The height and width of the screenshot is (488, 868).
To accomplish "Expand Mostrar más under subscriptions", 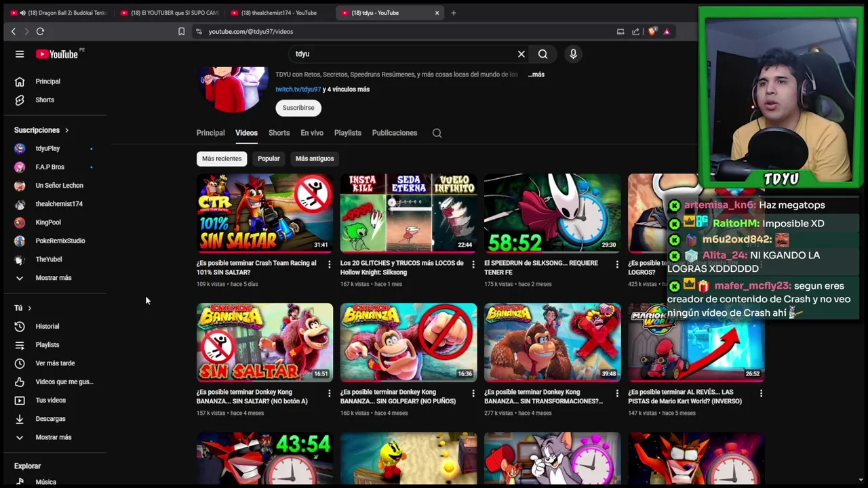I will pos(55,278).
